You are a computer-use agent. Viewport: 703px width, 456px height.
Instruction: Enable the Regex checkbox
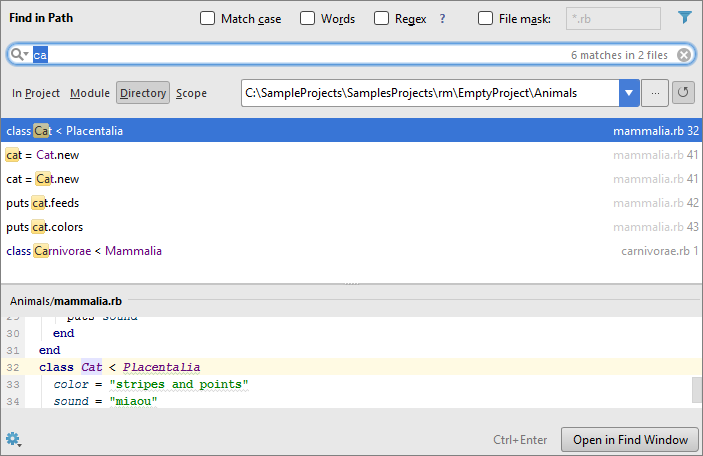tap(382, 18)
